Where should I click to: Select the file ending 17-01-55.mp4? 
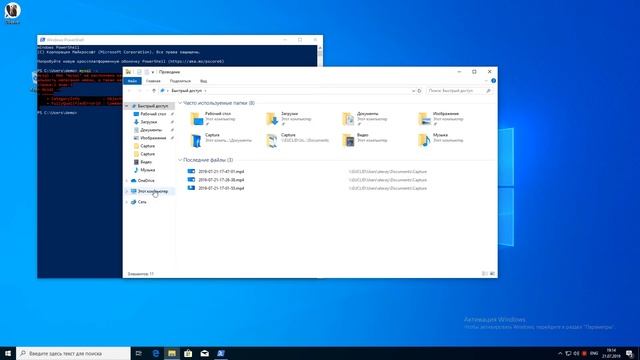[x=221, y=188]
